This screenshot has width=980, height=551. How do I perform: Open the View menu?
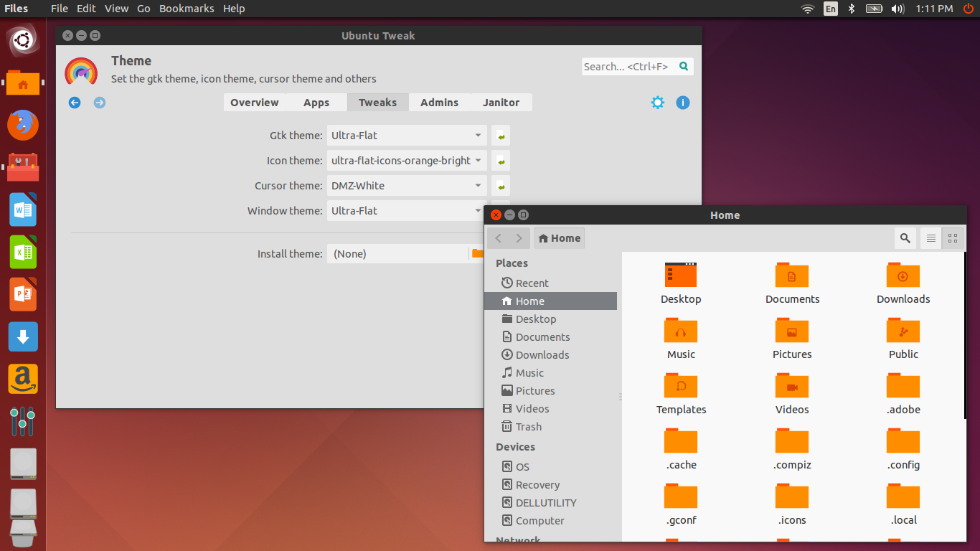(116, 9)
